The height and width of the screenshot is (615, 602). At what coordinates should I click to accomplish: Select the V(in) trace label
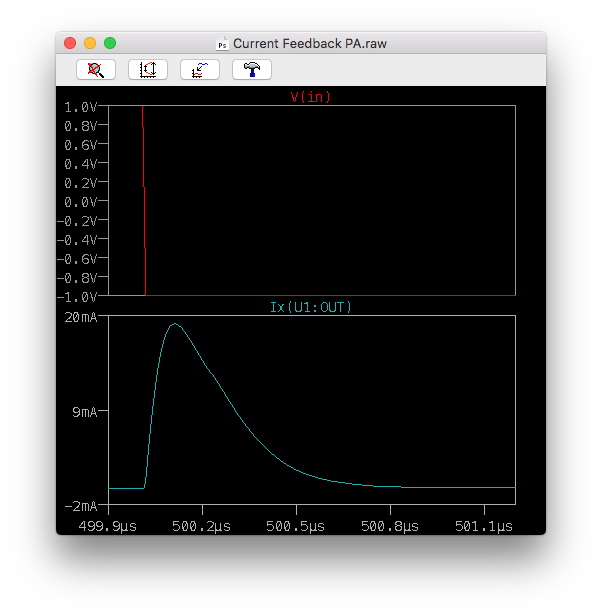tap(311, 97)
